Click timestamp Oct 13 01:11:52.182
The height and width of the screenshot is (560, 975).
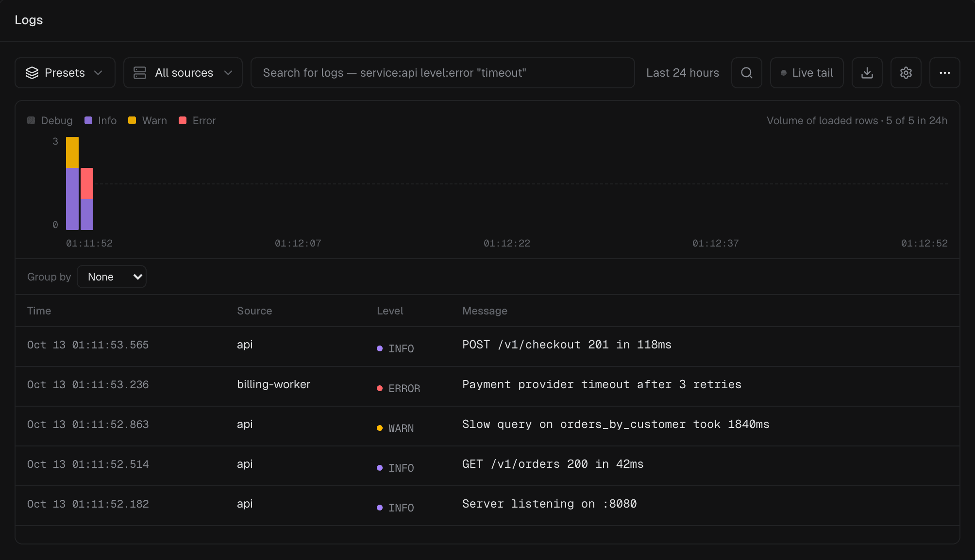click(88, 504)
